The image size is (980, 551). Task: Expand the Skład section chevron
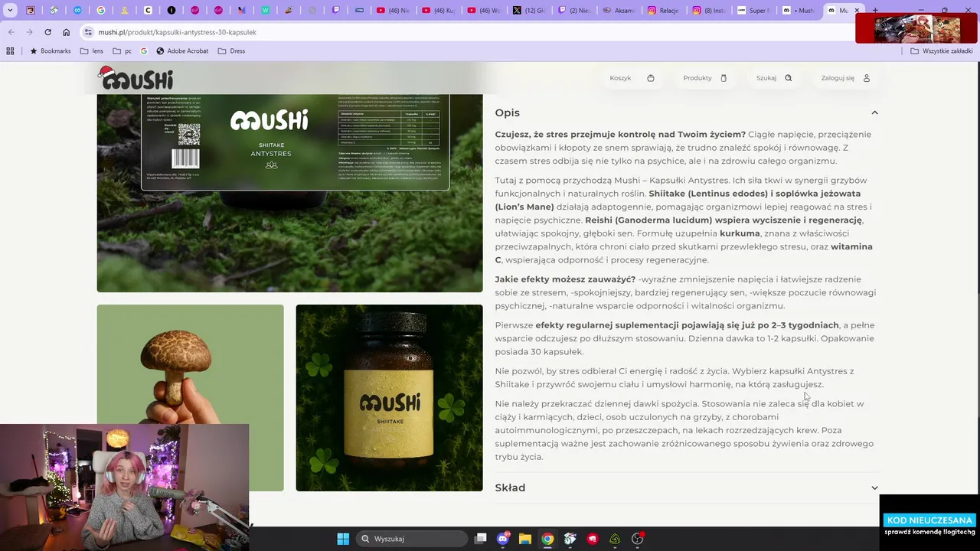point(874,487)
